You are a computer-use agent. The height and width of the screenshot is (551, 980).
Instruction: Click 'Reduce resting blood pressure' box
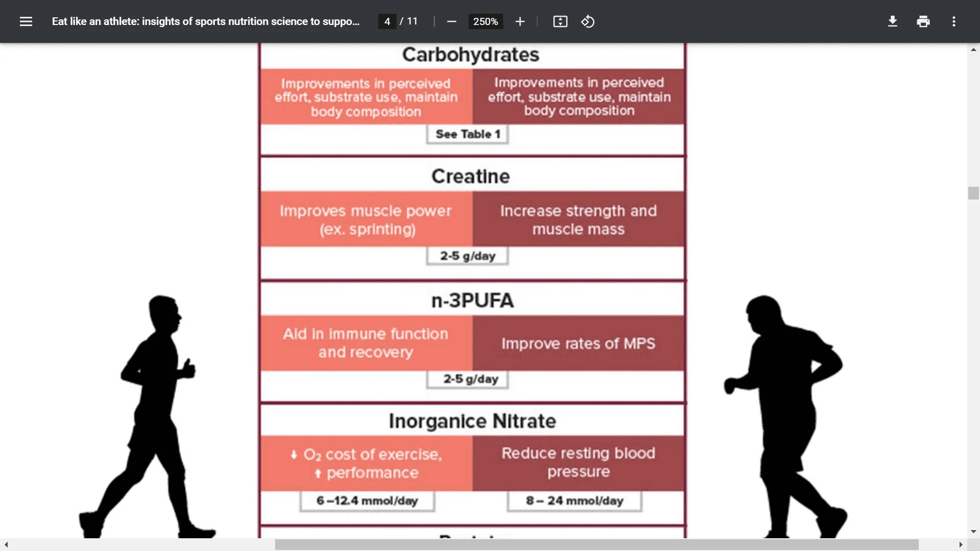click(x=578, y=463)
